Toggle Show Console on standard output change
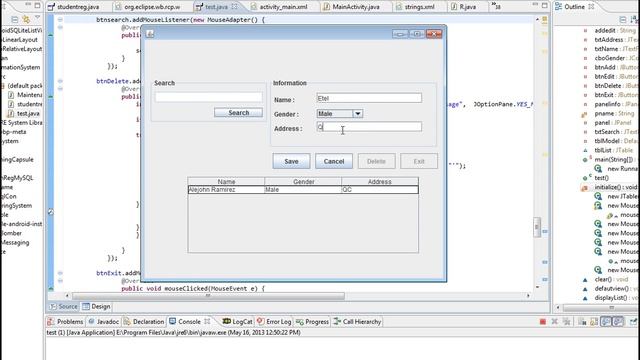640x360 pixels. tap(606, 322)
